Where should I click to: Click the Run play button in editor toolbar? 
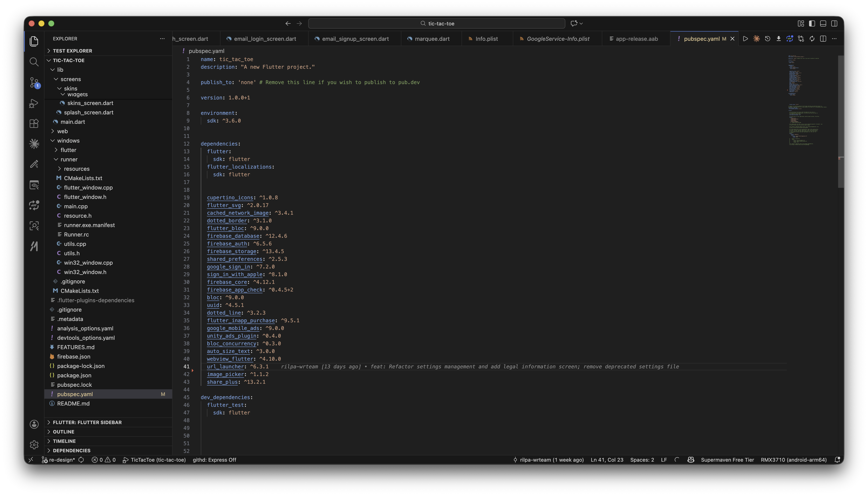tap(745, 38)
